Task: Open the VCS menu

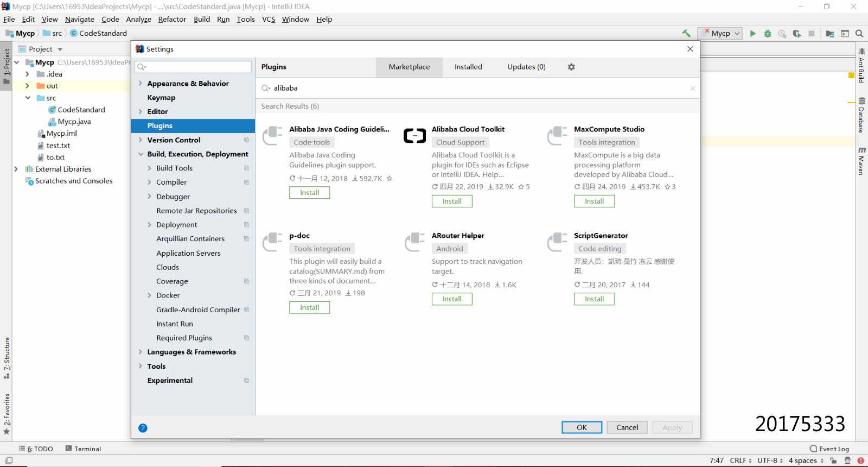Action: pyautogui.click(x=269, y=19)
